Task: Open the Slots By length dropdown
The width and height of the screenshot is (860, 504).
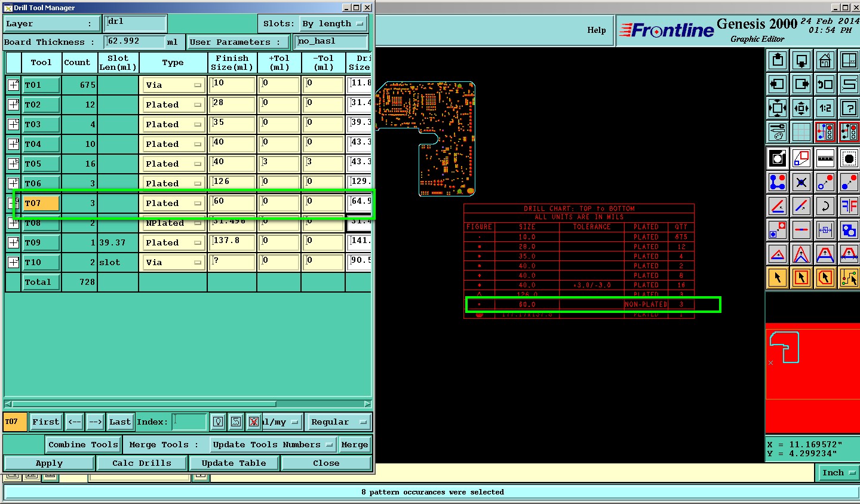Action: pyautogui.click(x=333, y=24)
